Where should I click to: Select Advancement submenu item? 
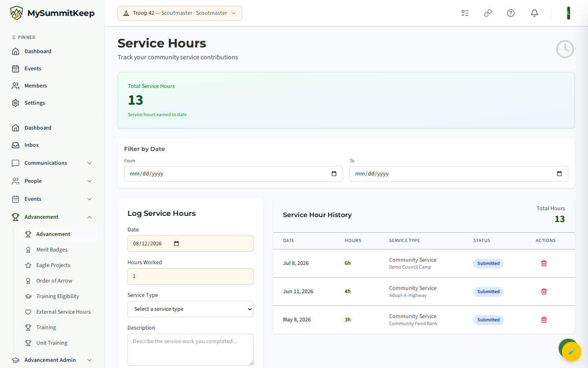click(59, 234)
